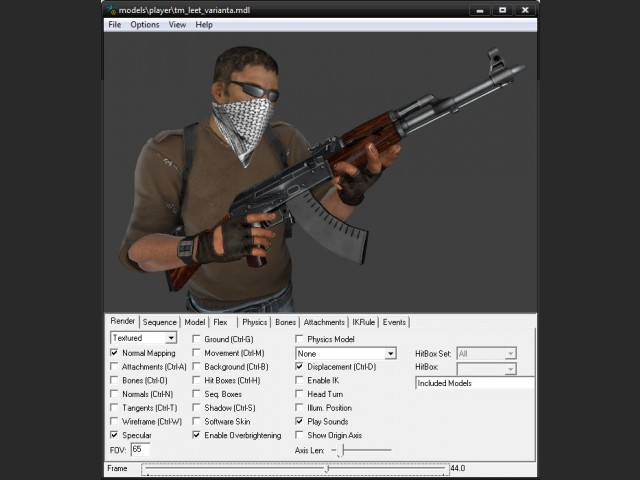Check the Illum. Position checkbox
Screen dimensions: 640x480
click(x=299, y=408)
